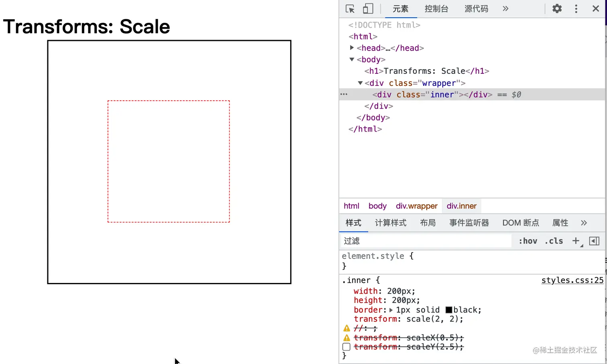Expand the head element node
607x364 pixels.
pyautogui.click(x=352, y=48)
